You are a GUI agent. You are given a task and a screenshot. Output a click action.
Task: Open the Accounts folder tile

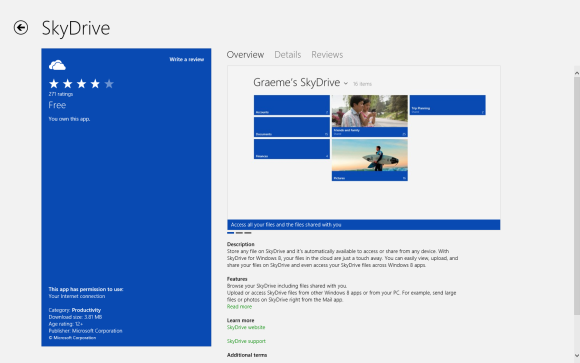point(291,105)
